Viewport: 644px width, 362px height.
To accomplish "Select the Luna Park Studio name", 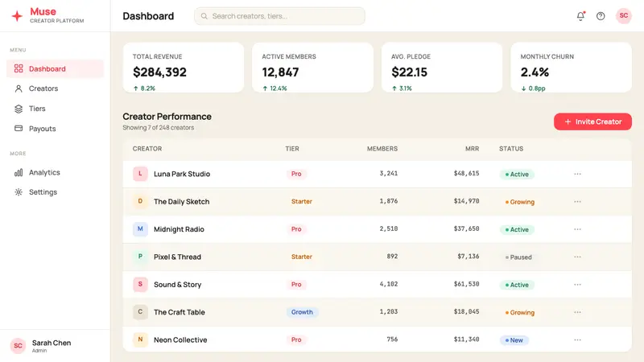I will 182,174.
